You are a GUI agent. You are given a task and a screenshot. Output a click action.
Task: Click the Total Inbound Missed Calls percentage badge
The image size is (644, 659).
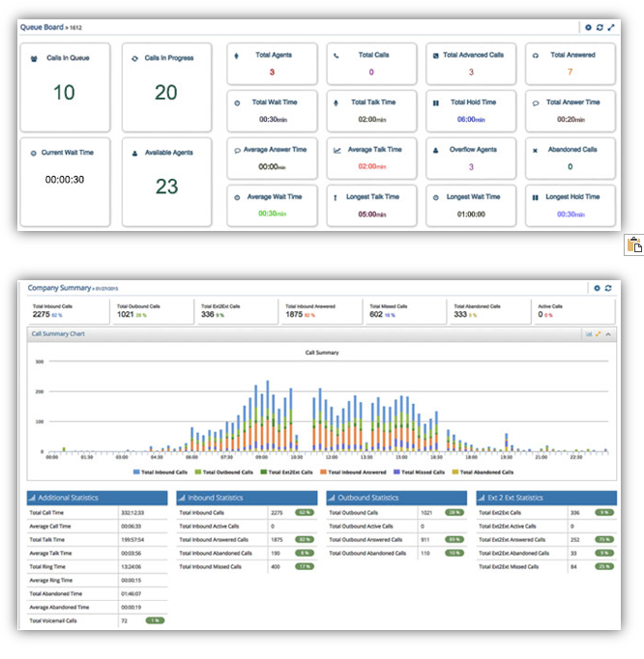click(305, 566)
